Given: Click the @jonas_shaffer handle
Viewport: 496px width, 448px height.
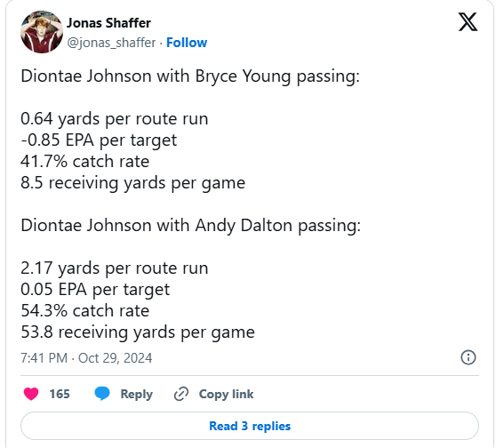Looking at the screenshot, I should (x=111, y=43).
